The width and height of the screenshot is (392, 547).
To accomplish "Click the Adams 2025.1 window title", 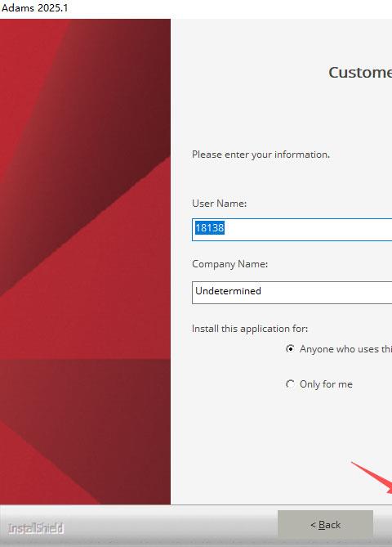I will tap(34, 7).
